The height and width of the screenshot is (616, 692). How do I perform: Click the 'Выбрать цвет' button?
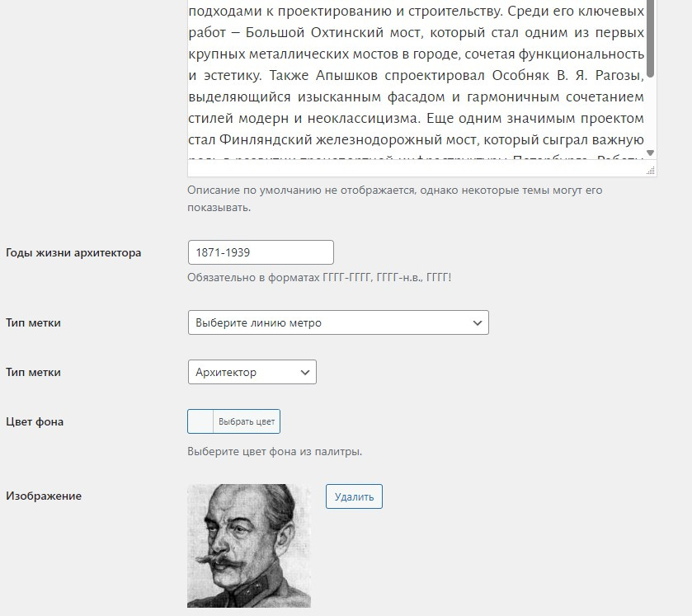tap(247, 421)
